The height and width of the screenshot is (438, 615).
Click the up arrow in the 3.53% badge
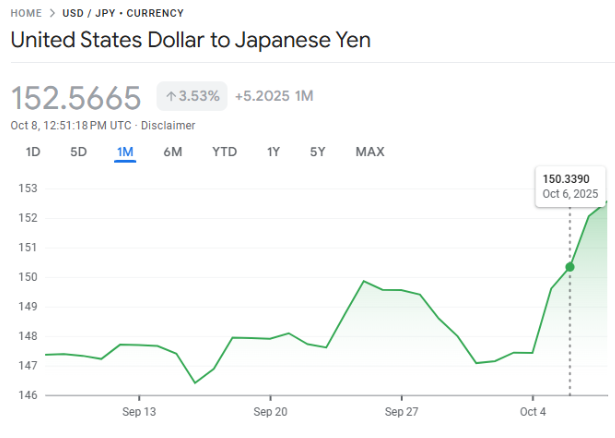(171, 96)
